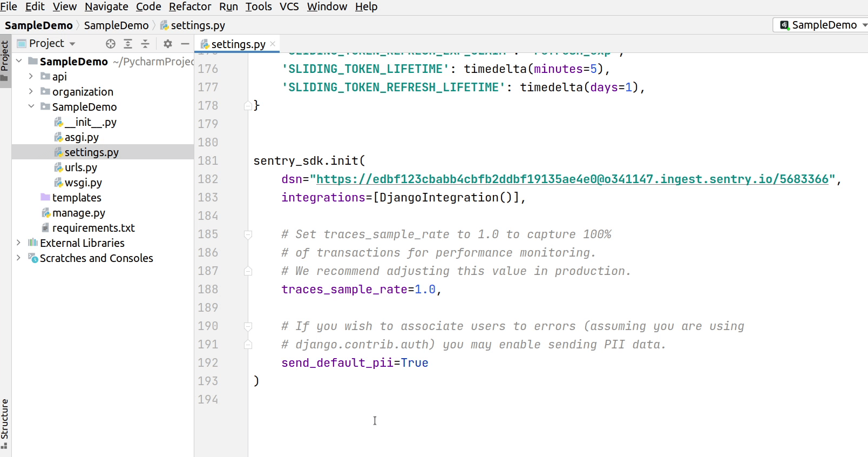Toggle comment fold marker at line 185
Image resolution: width=868 pixels, height=457 pixels.
(248, 234)
